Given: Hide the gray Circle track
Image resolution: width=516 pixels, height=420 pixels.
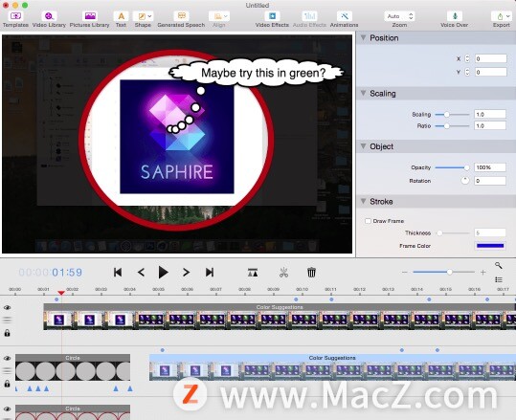Looking at the screenshot, I should click(x=7, y=358).
